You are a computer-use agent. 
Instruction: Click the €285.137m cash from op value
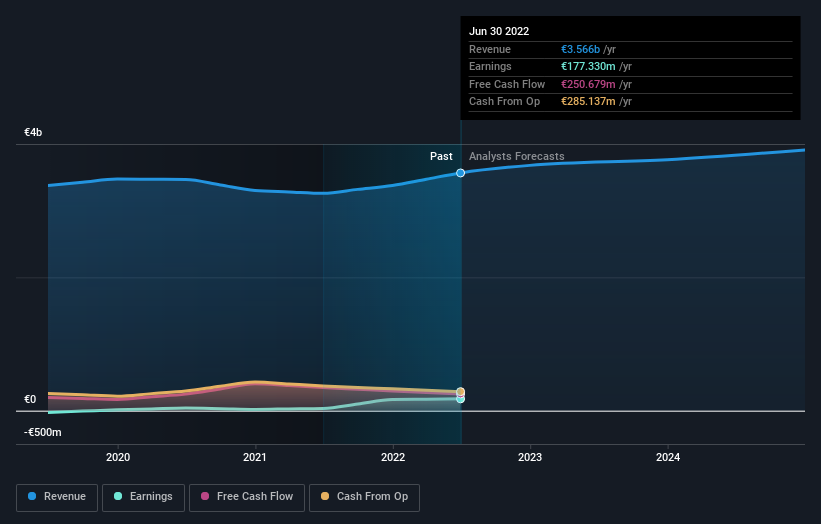588,102
